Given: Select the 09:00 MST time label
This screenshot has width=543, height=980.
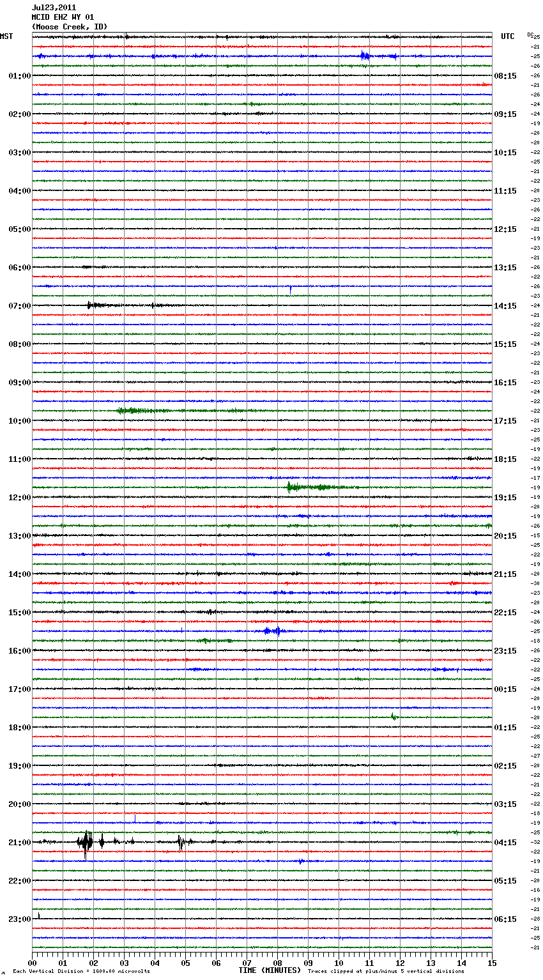Looking at the screenshot, I should pos(19,383).
